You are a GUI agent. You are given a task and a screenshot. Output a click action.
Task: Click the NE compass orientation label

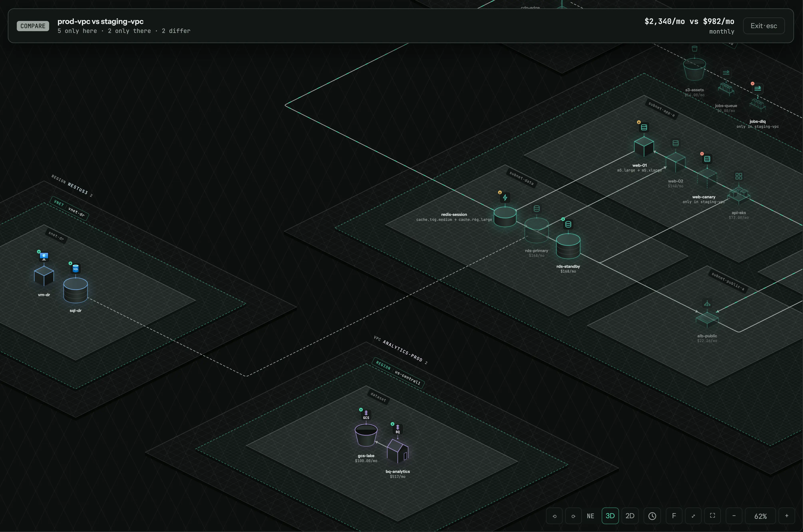[590, 516]
